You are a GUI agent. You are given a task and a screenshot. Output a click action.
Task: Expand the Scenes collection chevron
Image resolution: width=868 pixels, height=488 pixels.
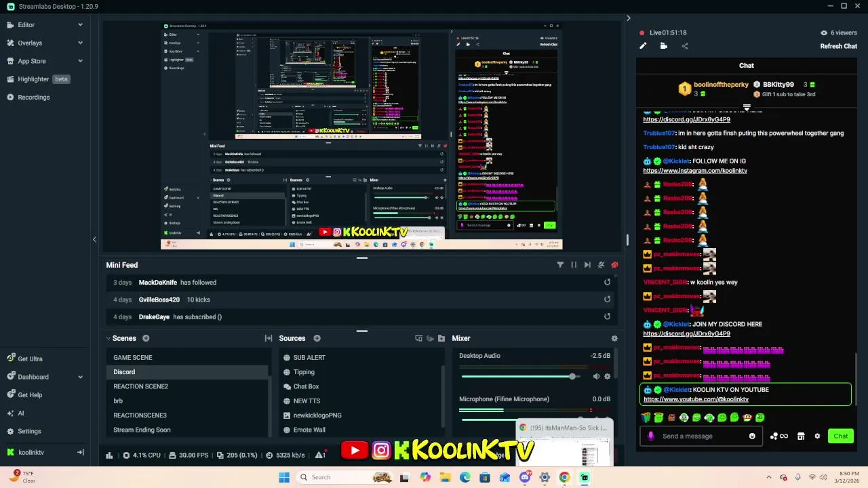click(108, 338)
